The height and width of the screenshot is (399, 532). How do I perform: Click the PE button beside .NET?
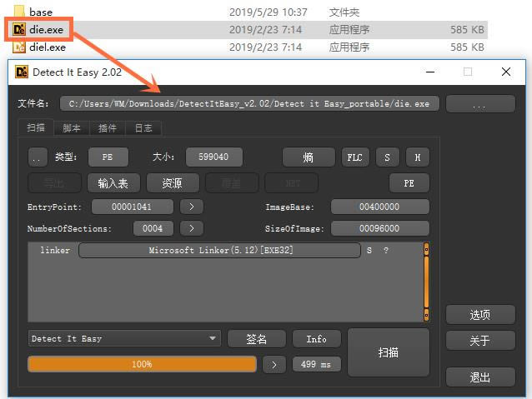[409, 183]
